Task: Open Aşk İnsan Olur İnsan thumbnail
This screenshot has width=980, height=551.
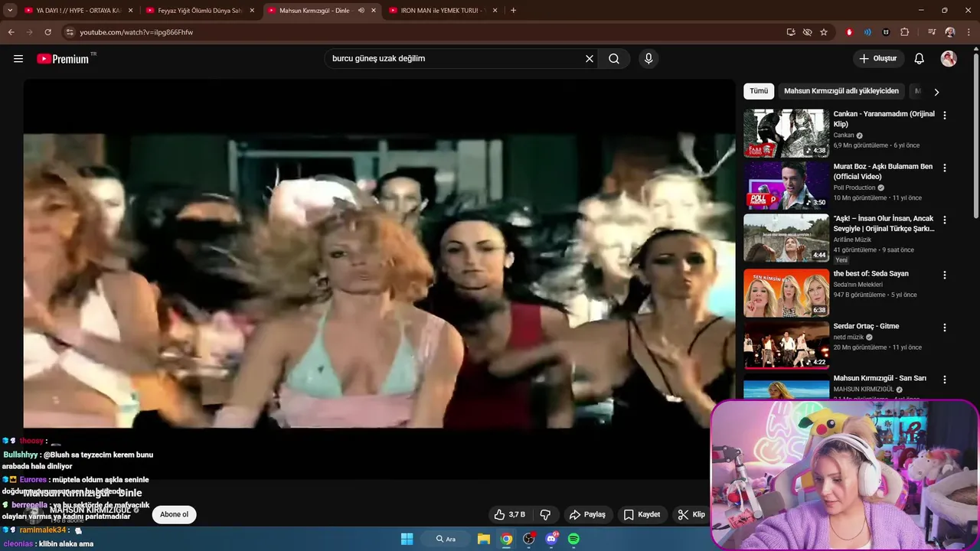Action: click(x=786, y=237)
